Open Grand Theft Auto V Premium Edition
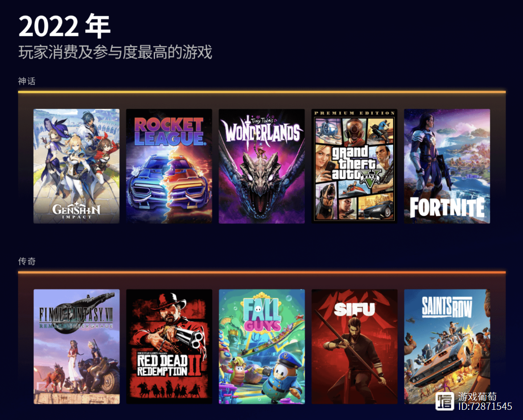 point(354,166)
